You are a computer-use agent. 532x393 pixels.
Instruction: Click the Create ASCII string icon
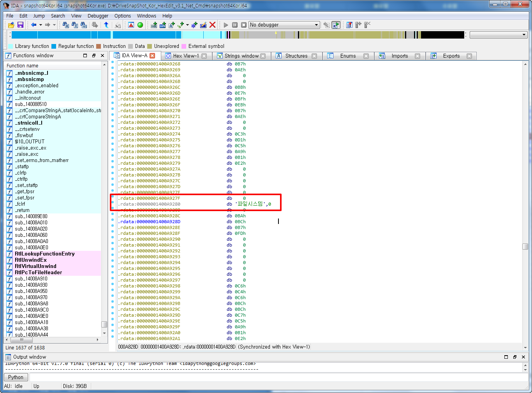[x=172, y=25]
